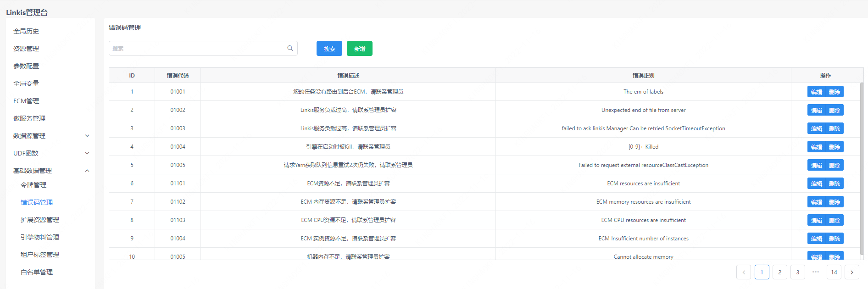Open the 全局历史 menu item
Screen dimensions: 868x289
(x=26, y=31)
